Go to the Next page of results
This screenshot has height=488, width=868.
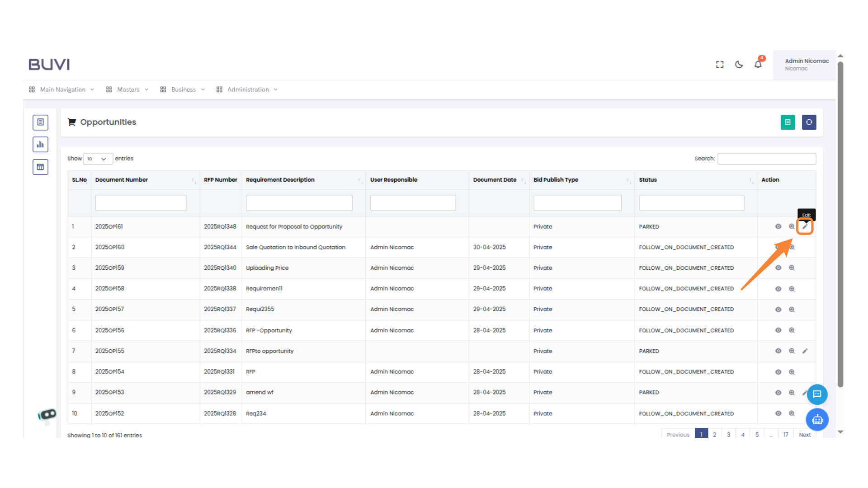[x=805, y=435]
